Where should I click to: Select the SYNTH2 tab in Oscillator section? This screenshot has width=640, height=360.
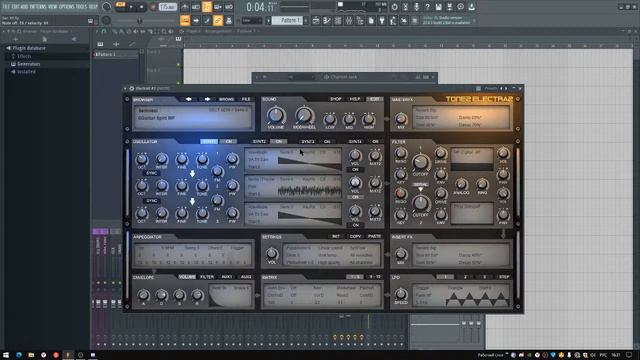coord(259,142)
